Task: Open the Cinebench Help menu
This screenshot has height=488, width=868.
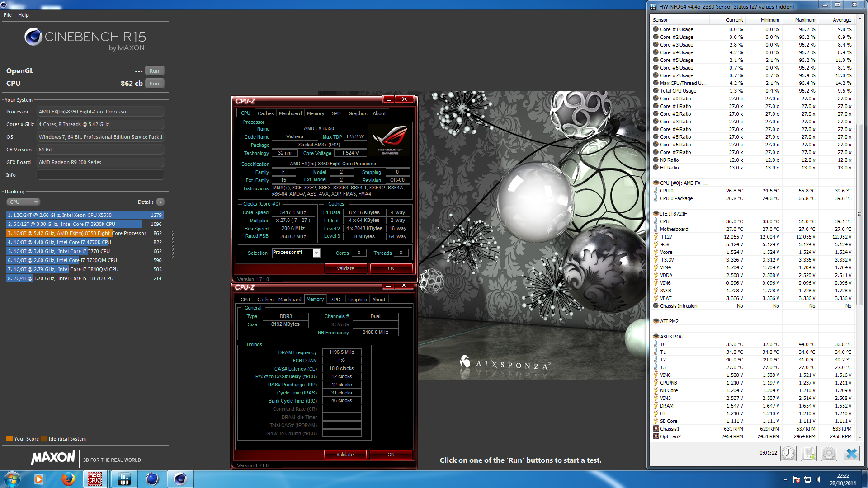Action: (24, 15)
